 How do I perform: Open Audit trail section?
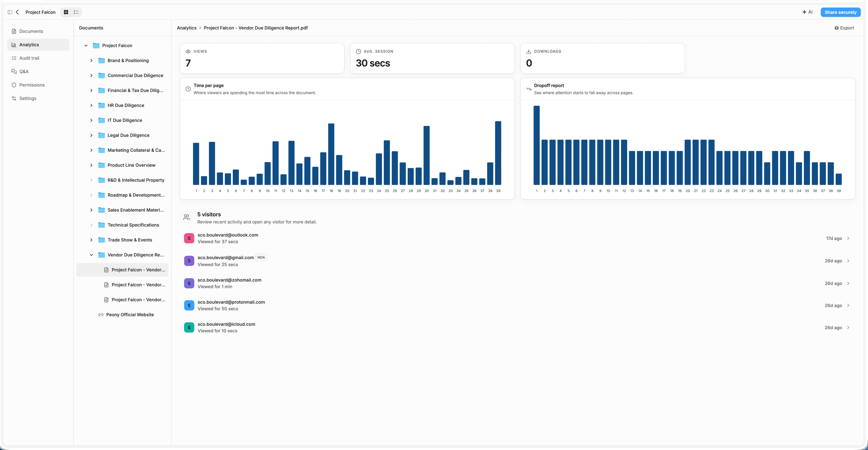coord(38,58)
